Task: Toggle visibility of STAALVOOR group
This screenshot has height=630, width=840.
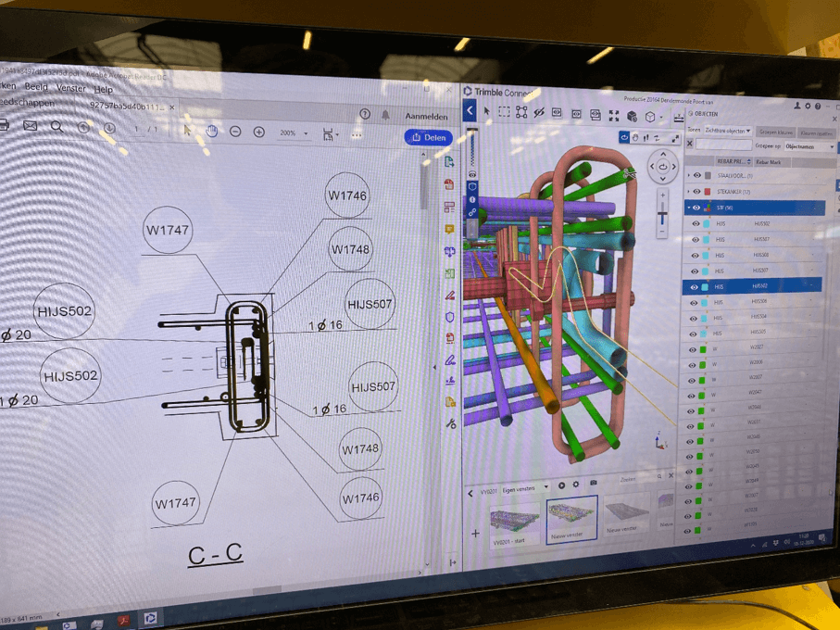Action: [x=697, y=175]
